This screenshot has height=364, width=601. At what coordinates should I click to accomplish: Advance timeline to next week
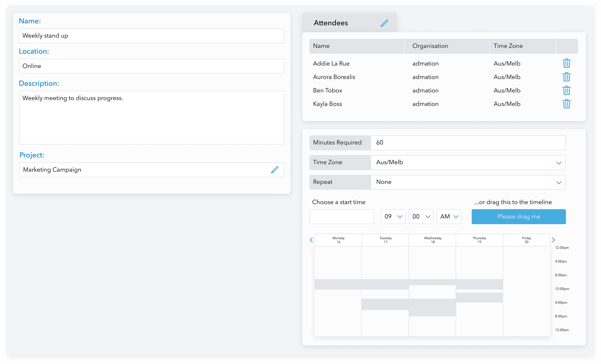(553, 240)
